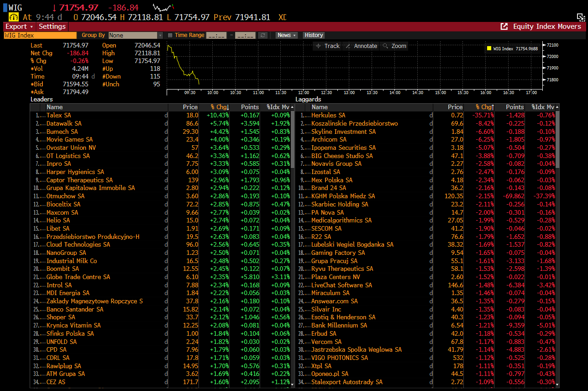The height and width of the screenshot is (391, 588).
Task: Click the yellow gauge icon beside the time
Action: tap(13, 17)
